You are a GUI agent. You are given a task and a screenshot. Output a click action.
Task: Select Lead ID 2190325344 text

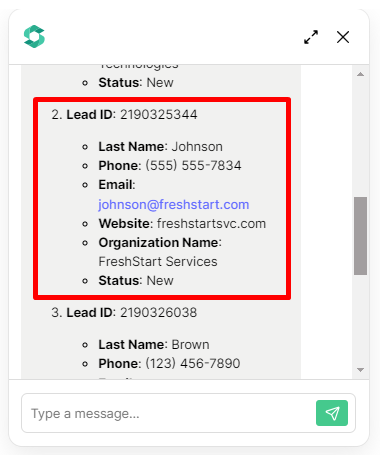(x=132, y=115)
